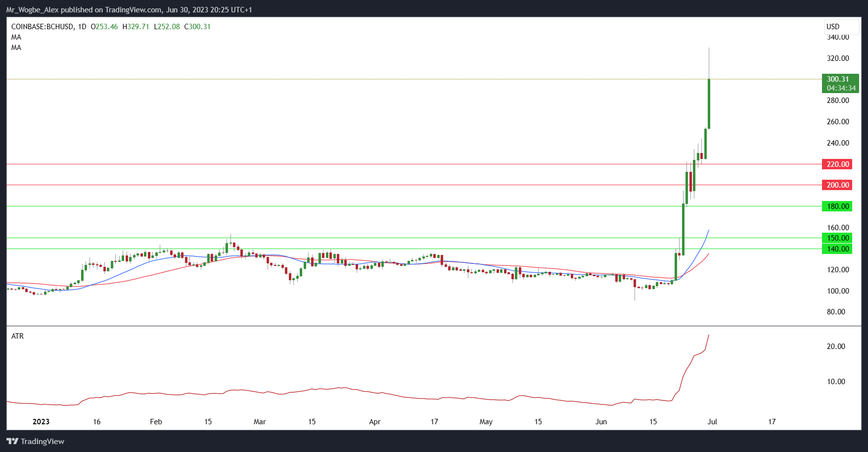Image resolution: width=868 pixels, height=452 pixels.
Task: Click the candle countdown timer 04:34:34
Action: 841,88
